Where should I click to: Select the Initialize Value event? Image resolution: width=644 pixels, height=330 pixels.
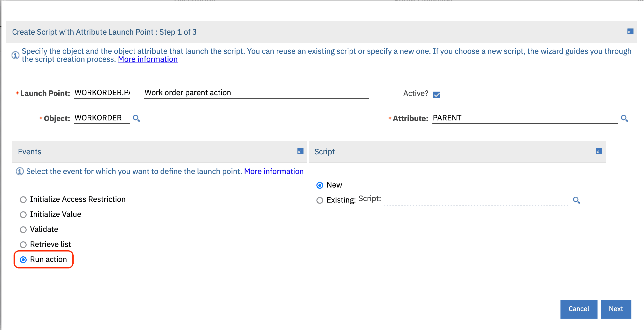23,214
